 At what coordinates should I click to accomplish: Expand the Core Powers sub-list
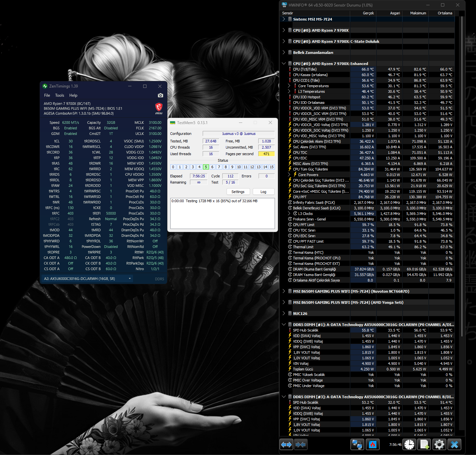pos(289,175)
